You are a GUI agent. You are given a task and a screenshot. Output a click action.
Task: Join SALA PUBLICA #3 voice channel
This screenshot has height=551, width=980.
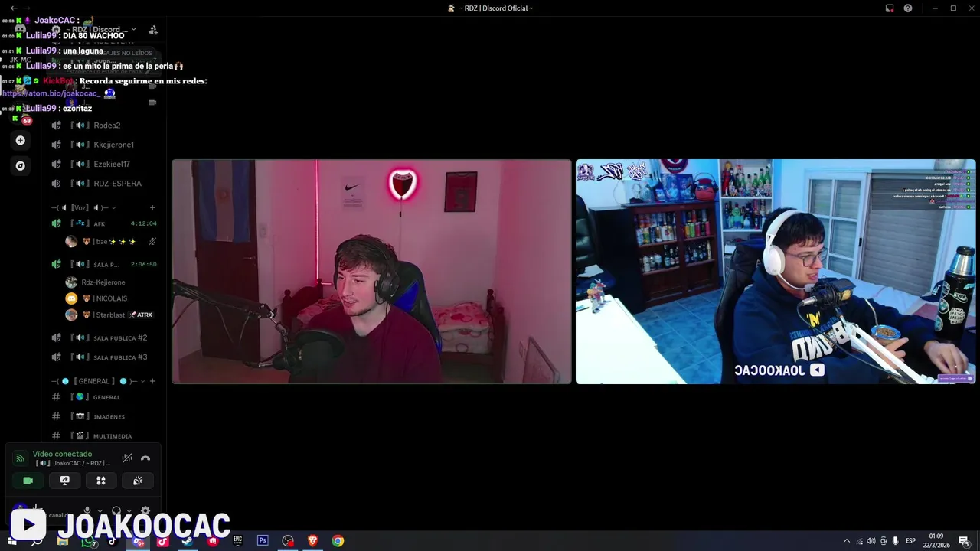[104, 357]
